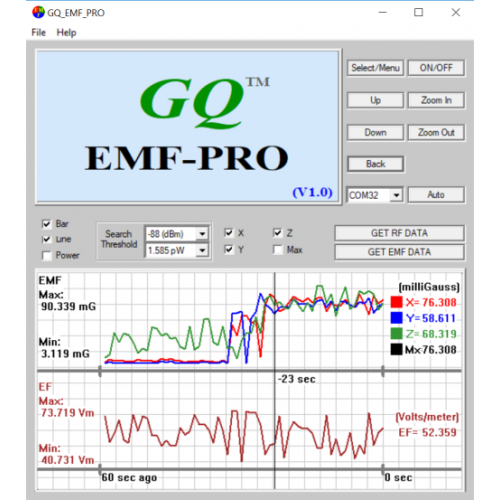
Task: Uncheck the Bar display checkbox
Action: pyautogui.click(x=47, y=224)
